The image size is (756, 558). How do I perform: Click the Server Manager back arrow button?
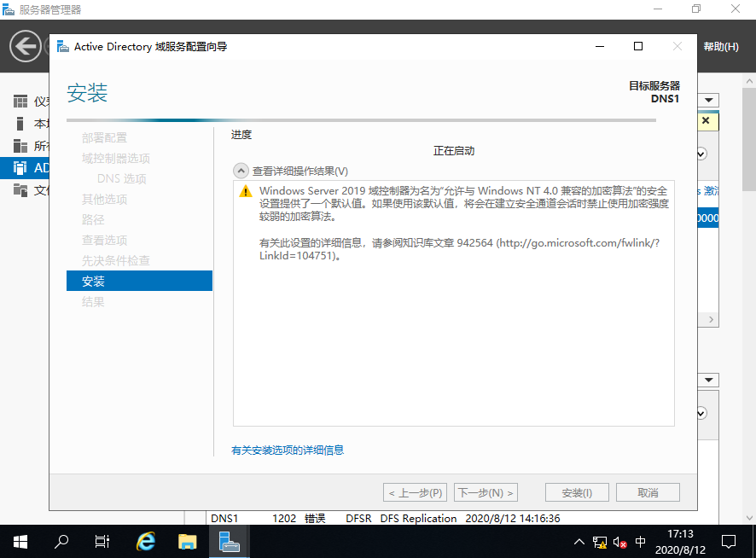coord(25,46)
